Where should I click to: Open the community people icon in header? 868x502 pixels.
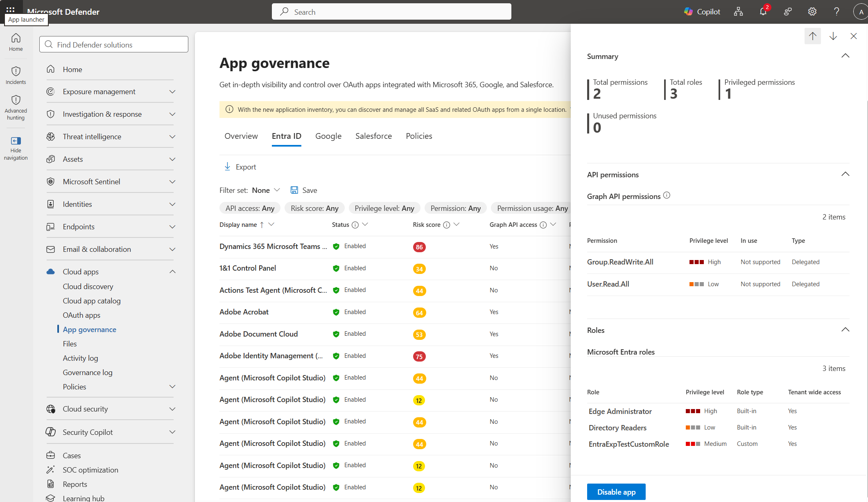click(x=788, y=11)
